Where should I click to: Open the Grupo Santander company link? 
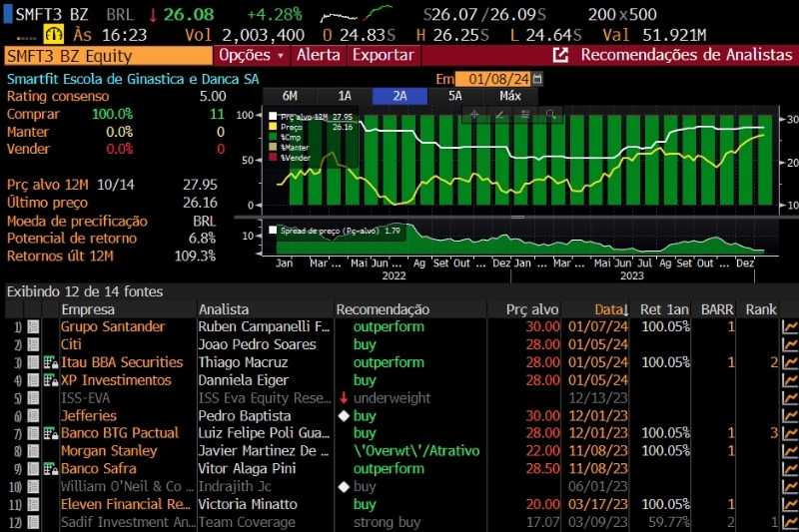click(113, 326)
